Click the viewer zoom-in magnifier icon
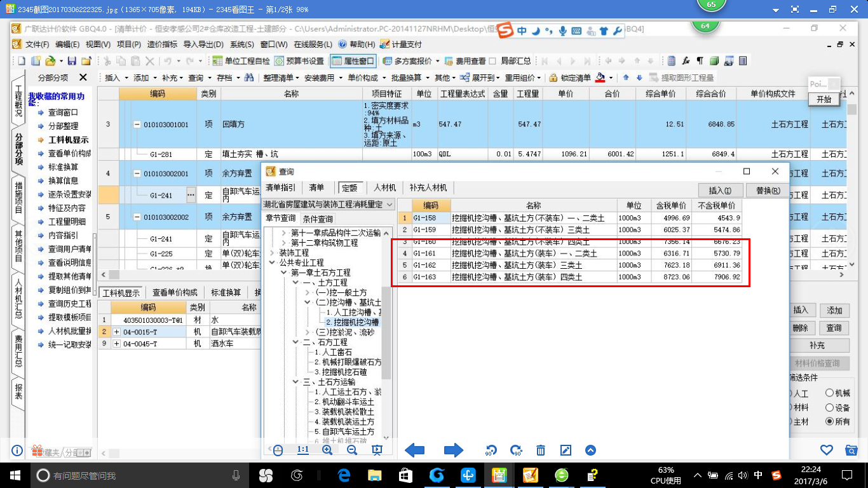Image resolution: width=868 pixels, height=488 pixels. [x=327, y=450]
